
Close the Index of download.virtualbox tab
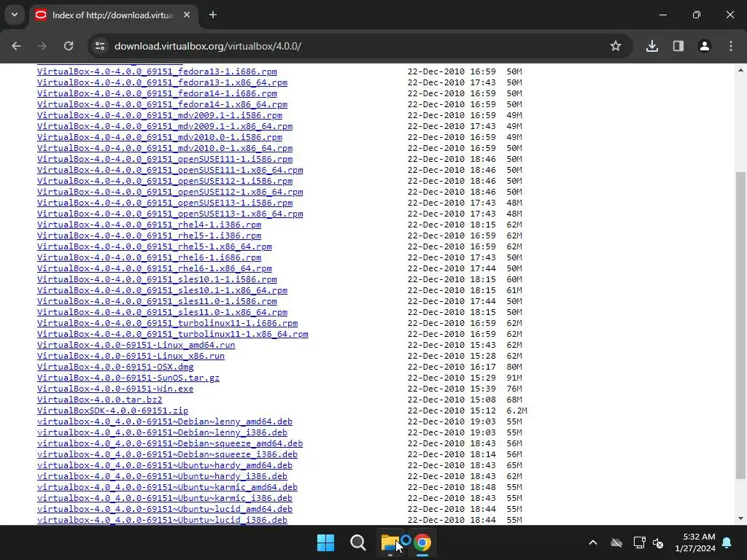pos(187,15)
